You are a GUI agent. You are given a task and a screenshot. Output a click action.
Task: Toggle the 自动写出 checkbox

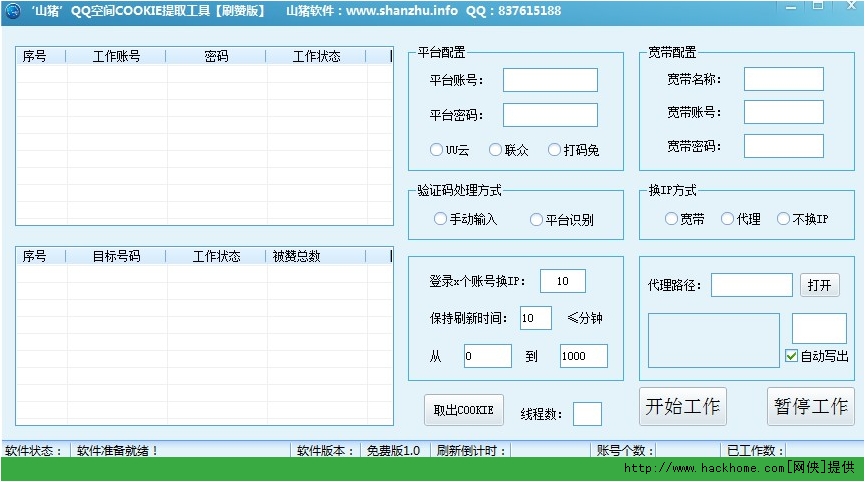click(792, 356)
